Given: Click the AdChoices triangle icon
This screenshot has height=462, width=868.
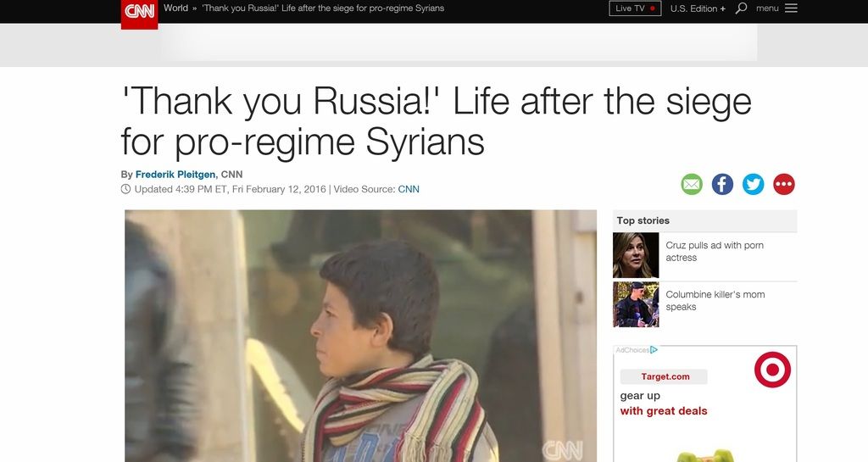Looking at the screenshot, I should click(x=654, y=350).
